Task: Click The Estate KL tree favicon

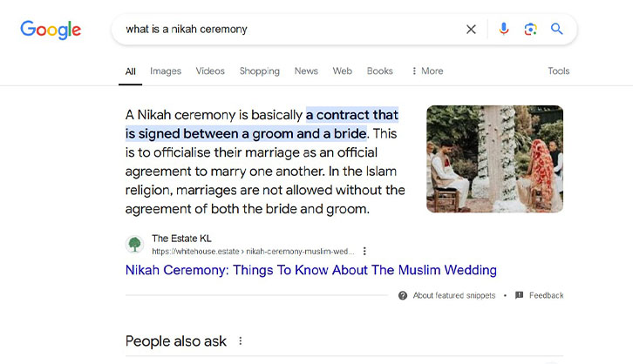Action: pyautogui.click(x=134, y=244)
